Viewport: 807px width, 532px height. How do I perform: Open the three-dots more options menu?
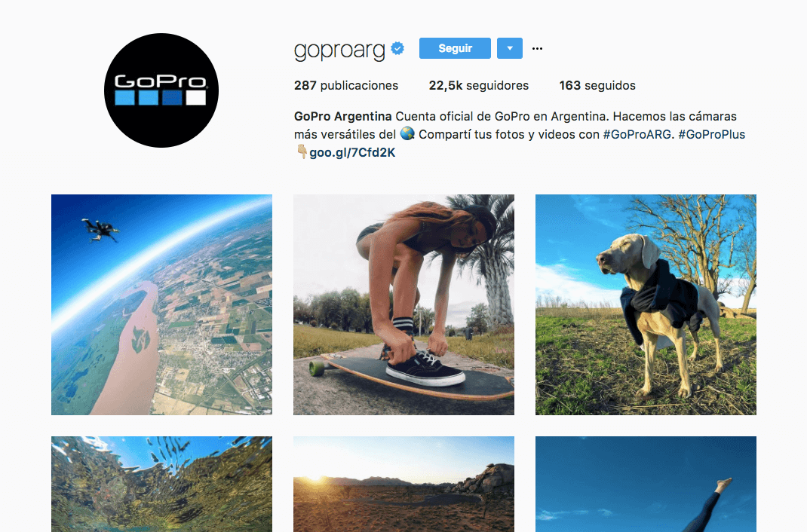coord(537,48)
